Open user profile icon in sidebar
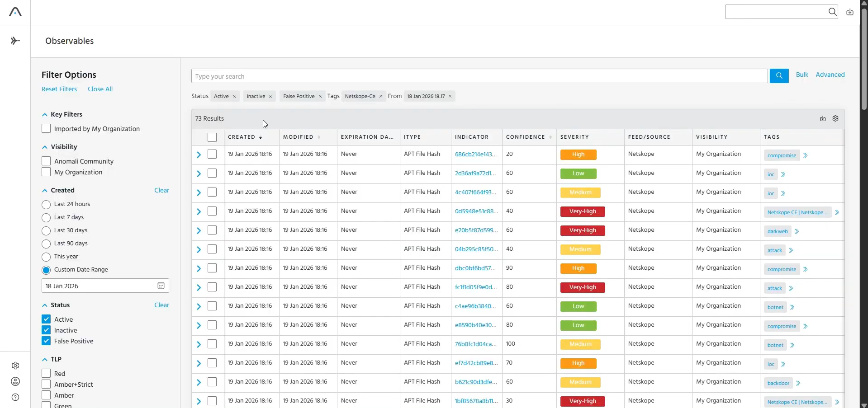The width and height of the screenshot is (868, 408). coord(15,381)
